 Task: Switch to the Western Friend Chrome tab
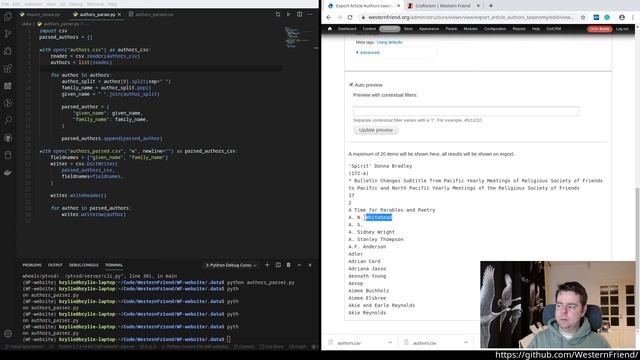443,6
